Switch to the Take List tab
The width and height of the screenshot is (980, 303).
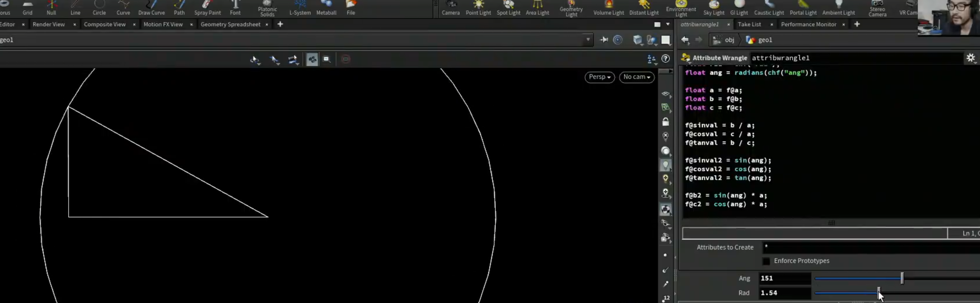pyautogui.click(x=749, y=24)
